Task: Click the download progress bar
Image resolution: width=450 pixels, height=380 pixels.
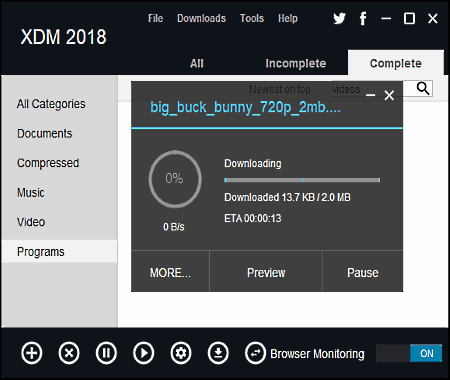Action: (x=302, y=180)
